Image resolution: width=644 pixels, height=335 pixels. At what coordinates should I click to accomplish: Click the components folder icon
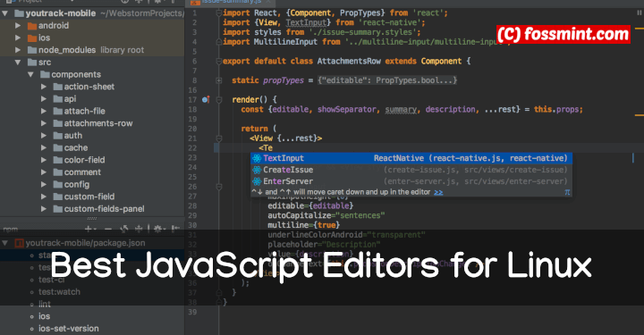pos(46,75)
